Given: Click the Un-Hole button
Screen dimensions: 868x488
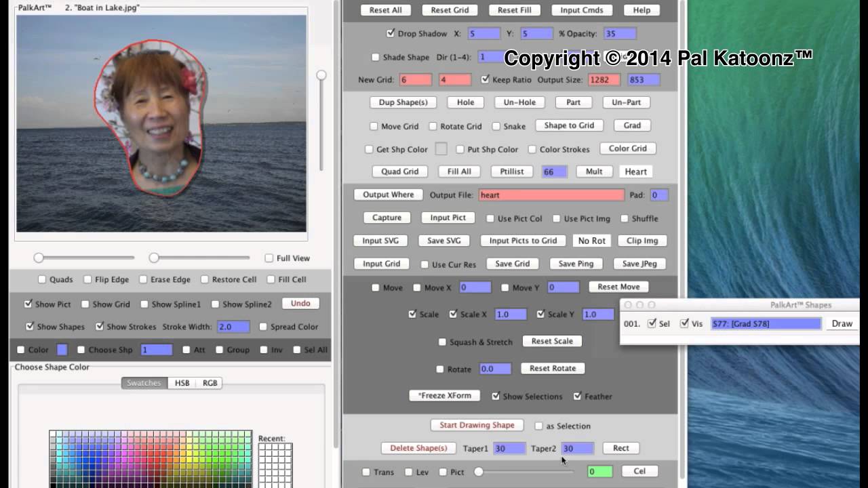Looking at the screenshot, I should (519, 102).
